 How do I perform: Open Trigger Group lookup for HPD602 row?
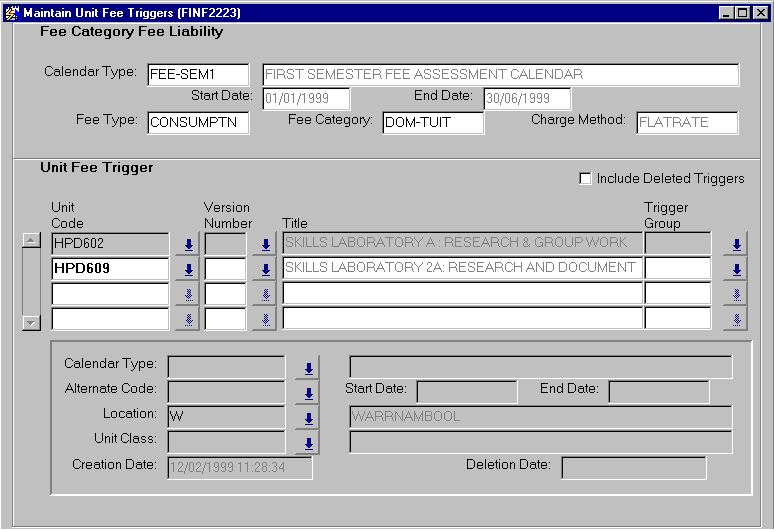tap(736, 244)
